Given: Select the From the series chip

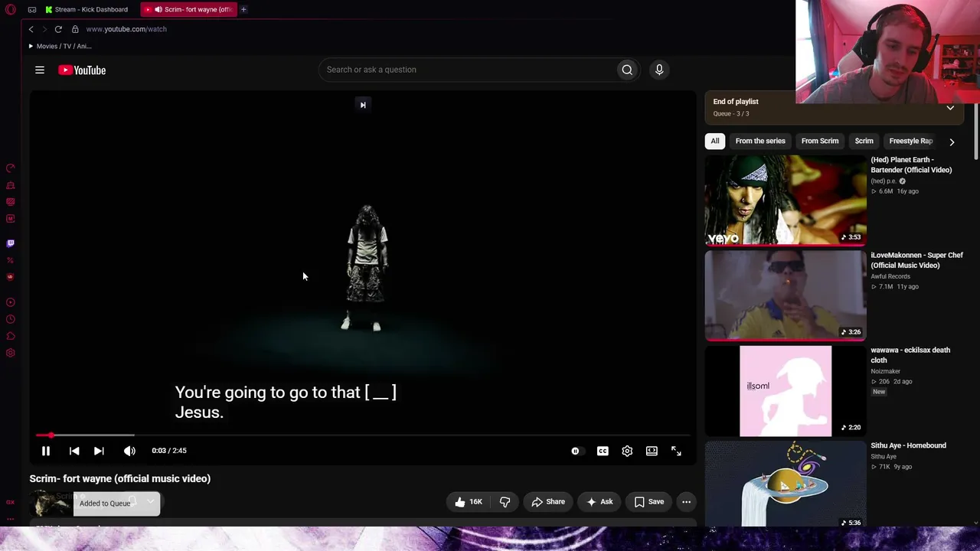Looking at the screenshot, I should [760, 141].
